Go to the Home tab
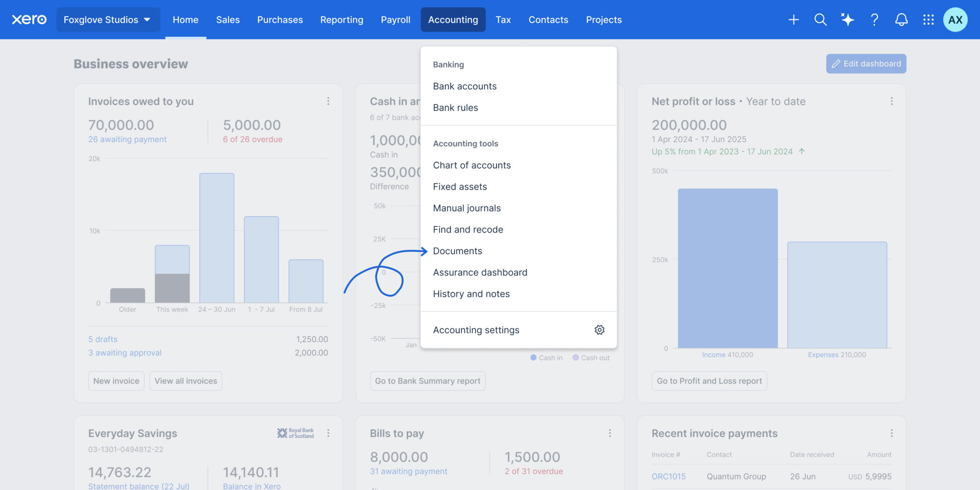Viewport: 980px width, 490px height. coord(186,20)
